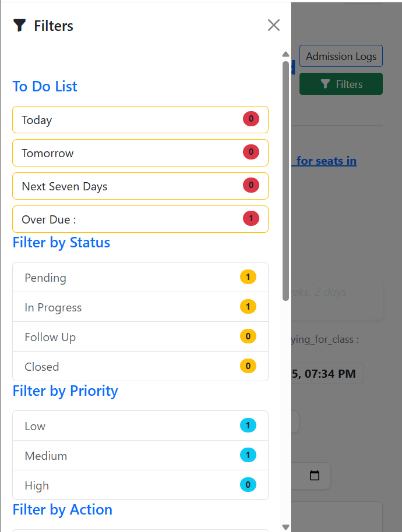Click the yellow count badge on Pending
402x532 pixels.
(x=248, y=277)
